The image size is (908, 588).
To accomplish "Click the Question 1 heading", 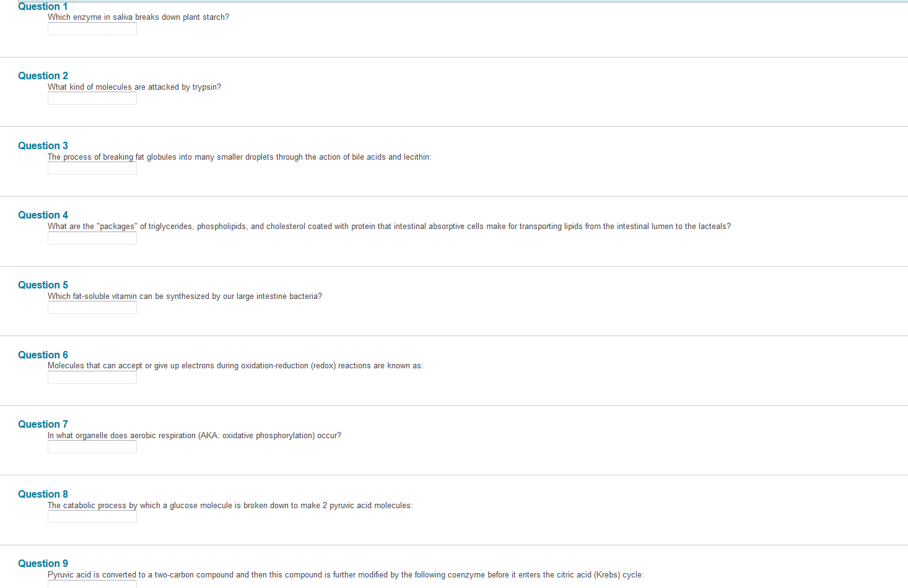I will (x=43, y=6).
